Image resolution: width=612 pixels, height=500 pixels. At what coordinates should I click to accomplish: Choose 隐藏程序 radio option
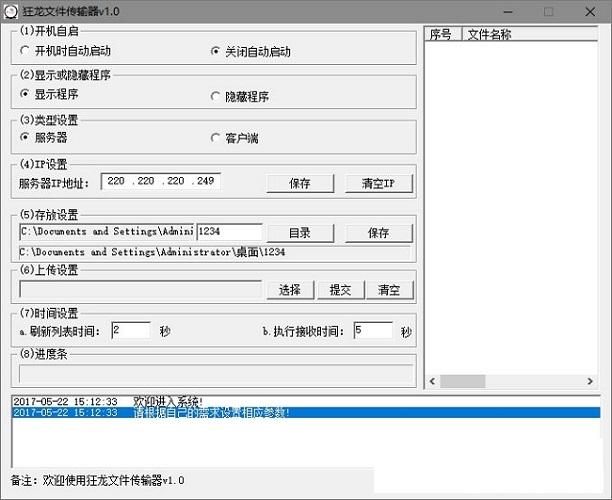click(216, 96)
